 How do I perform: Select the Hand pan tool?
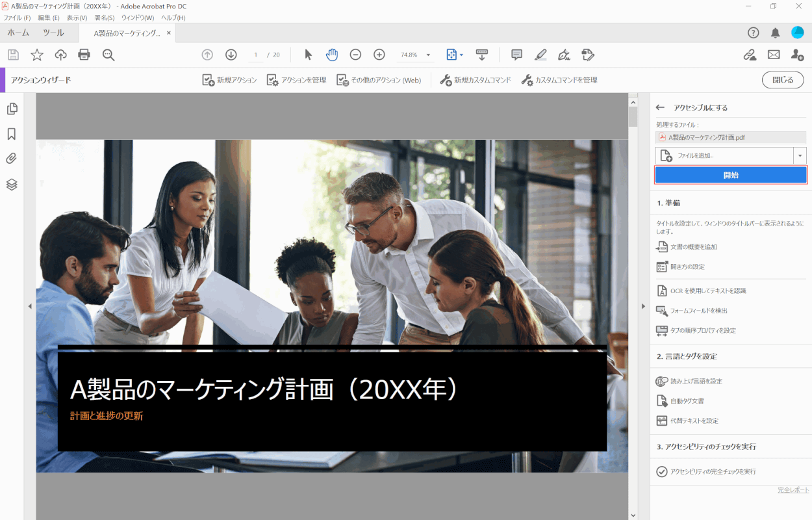click(x=332, y=55)
